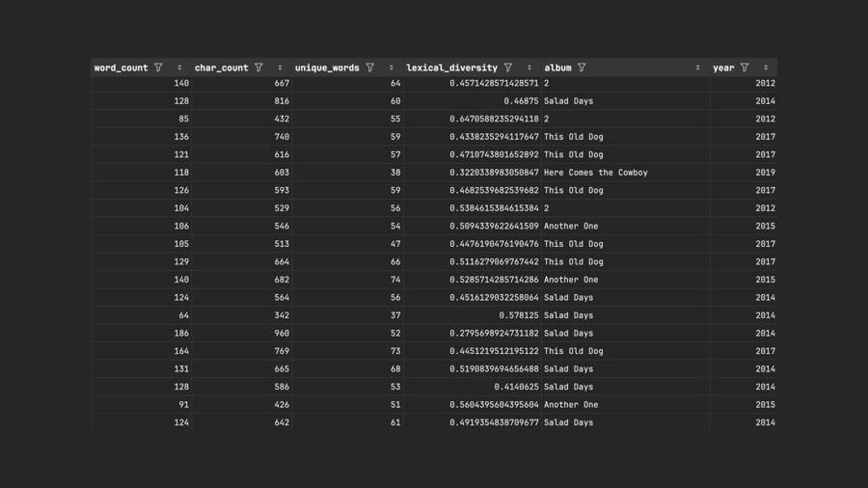Select the word_count column header
Viewport: 868px width, 488px height.
121,68
